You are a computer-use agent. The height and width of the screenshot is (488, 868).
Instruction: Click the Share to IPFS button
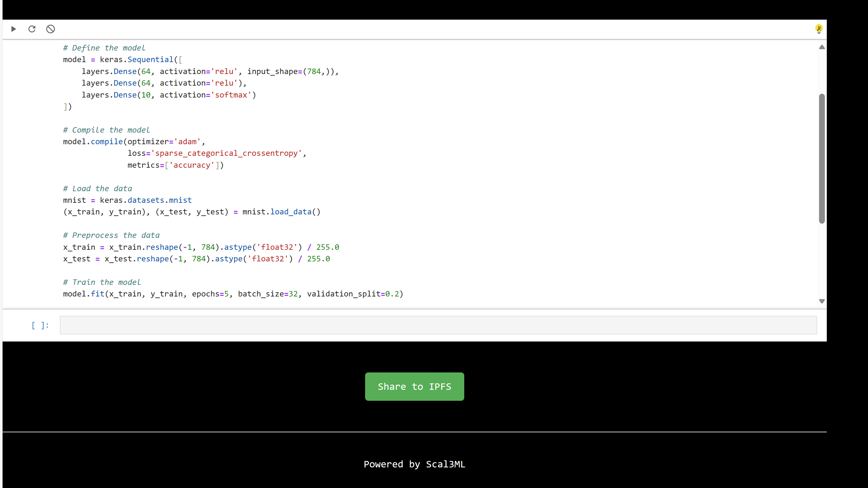(414, 387)
